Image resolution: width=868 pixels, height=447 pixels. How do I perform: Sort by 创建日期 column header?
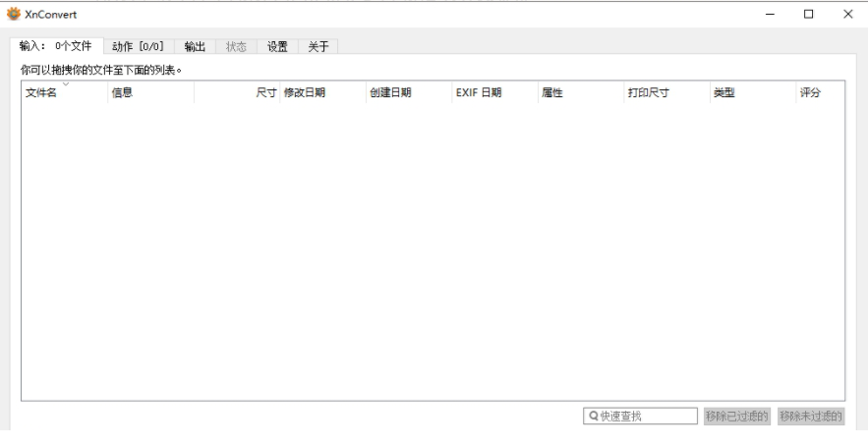coord(409,92)
